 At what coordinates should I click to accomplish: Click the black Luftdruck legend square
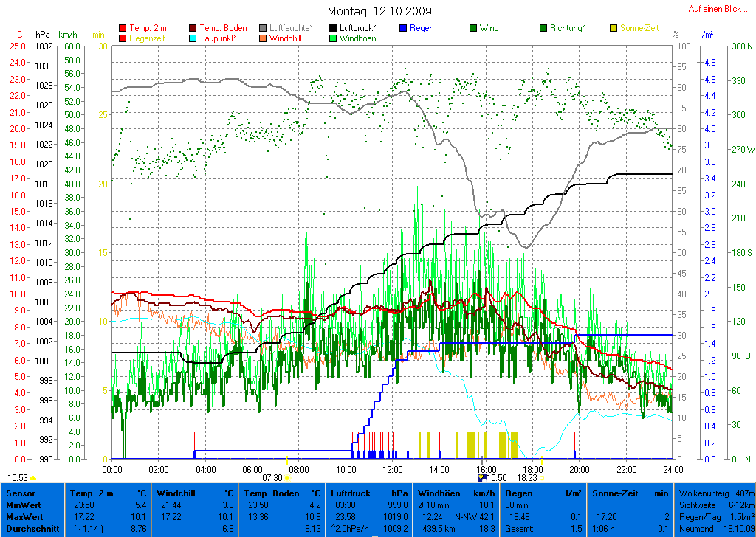coord(333,29)
